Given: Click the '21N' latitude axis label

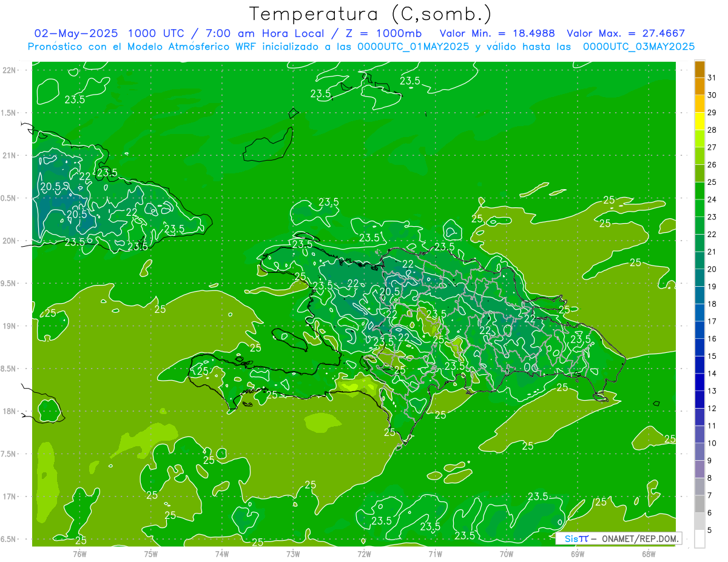Looking at the screenshot, I should 8,155.
